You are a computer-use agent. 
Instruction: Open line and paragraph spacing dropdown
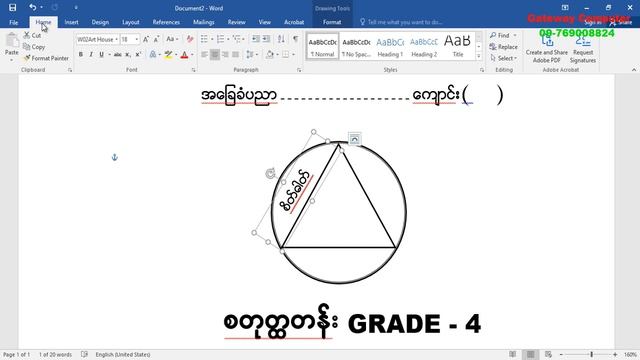[x=251, y=55]
